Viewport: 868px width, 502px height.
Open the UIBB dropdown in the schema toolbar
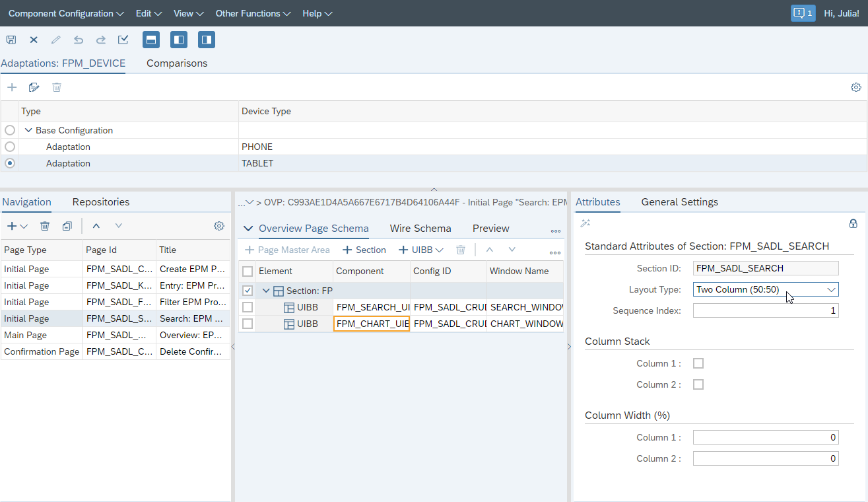[438, 250]
